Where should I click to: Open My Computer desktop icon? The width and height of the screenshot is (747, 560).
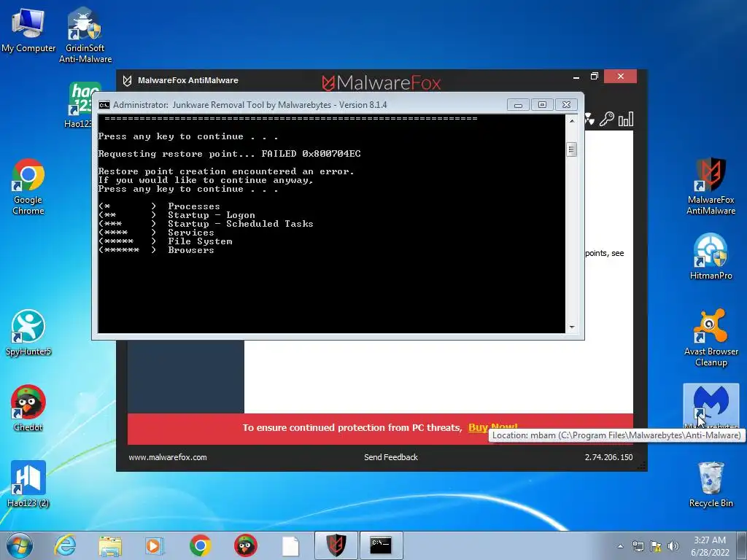(x=28, y=29)
